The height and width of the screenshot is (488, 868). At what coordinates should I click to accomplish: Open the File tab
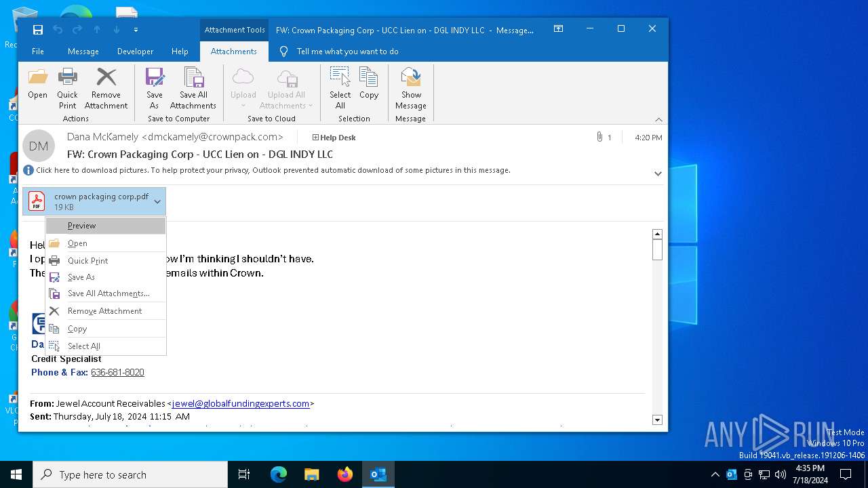click(x=38, y=52)
